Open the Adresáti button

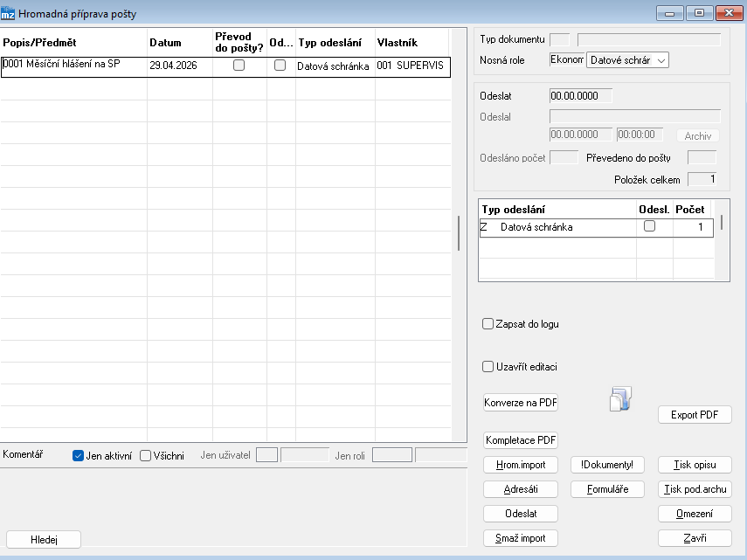(x=520, y=489)
